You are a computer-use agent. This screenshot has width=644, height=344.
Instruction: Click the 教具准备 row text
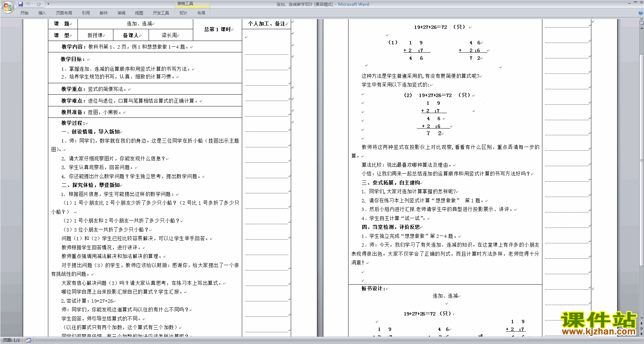[x=92, y=112]
